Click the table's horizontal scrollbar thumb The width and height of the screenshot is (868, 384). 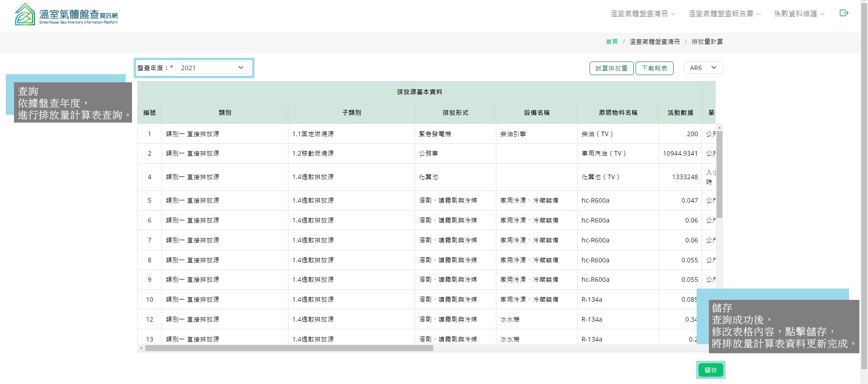(289, 348)
